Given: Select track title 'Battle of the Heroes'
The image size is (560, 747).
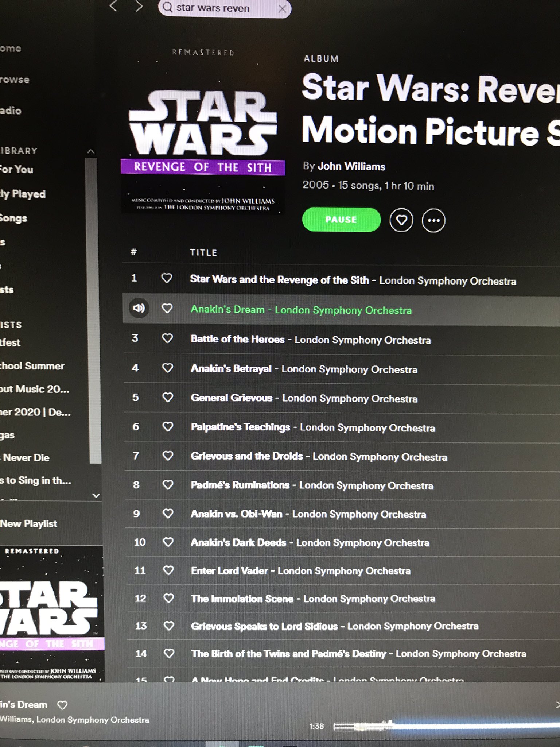Looking at the screenshot, I should point(238,339).
